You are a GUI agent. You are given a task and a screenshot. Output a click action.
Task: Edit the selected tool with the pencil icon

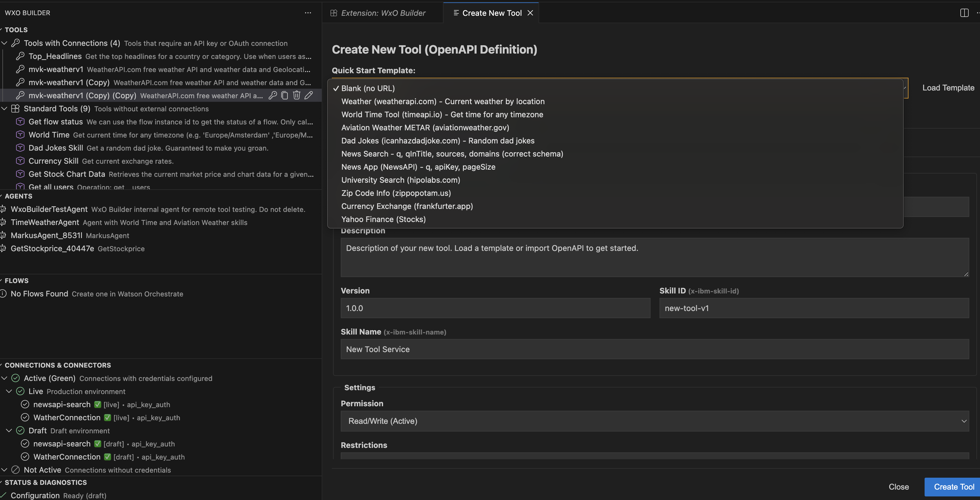tap(309, 95)
